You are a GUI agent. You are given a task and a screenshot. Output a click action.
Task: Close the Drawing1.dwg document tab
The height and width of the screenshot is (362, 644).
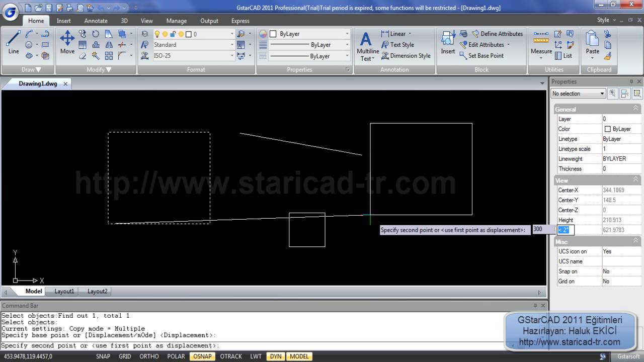coord(65,84)
